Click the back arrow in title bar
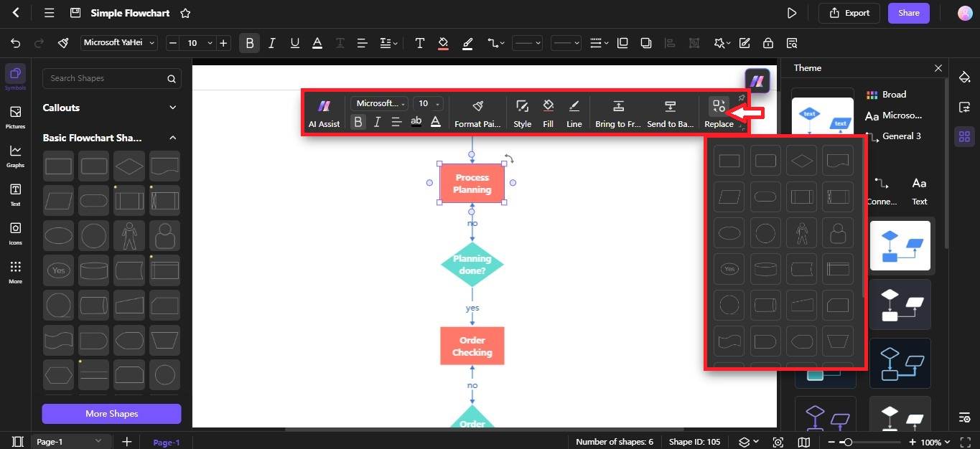 pos(16,13)
